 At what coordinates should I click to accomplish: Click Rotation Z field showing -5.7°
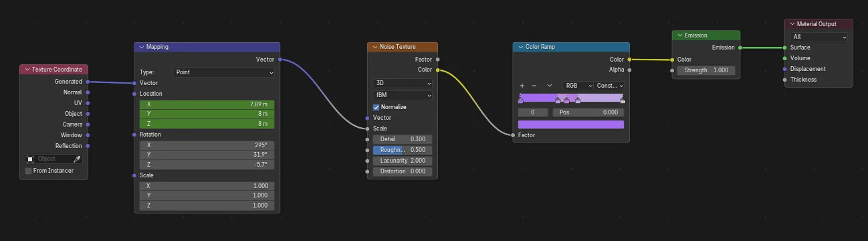coord(207,165)
